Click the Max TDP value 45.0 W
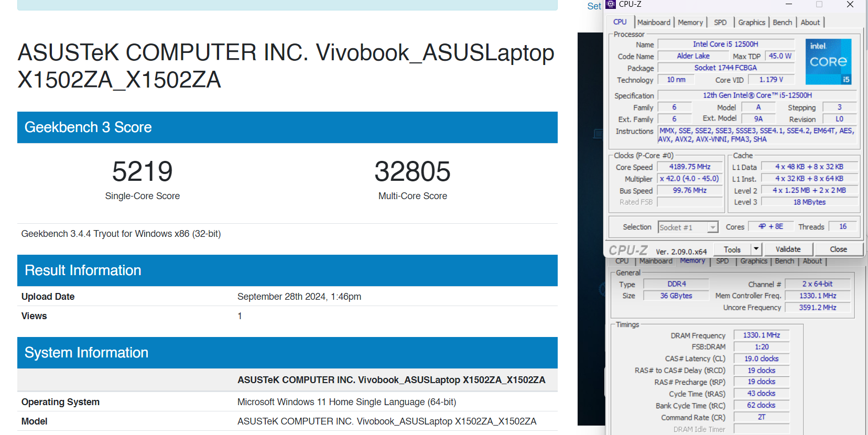This screenshot has width=868, height=435. [780, 56]
